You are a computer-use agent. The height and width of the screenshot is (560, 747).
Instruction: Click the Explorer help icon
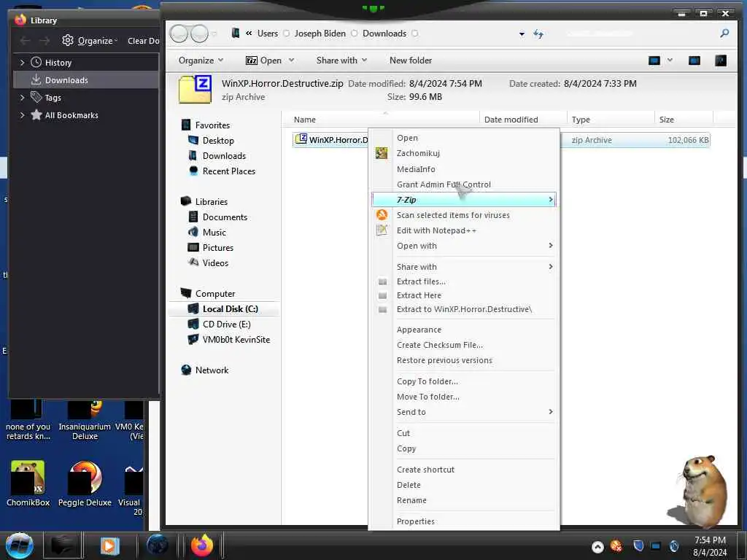pos(721,61)
